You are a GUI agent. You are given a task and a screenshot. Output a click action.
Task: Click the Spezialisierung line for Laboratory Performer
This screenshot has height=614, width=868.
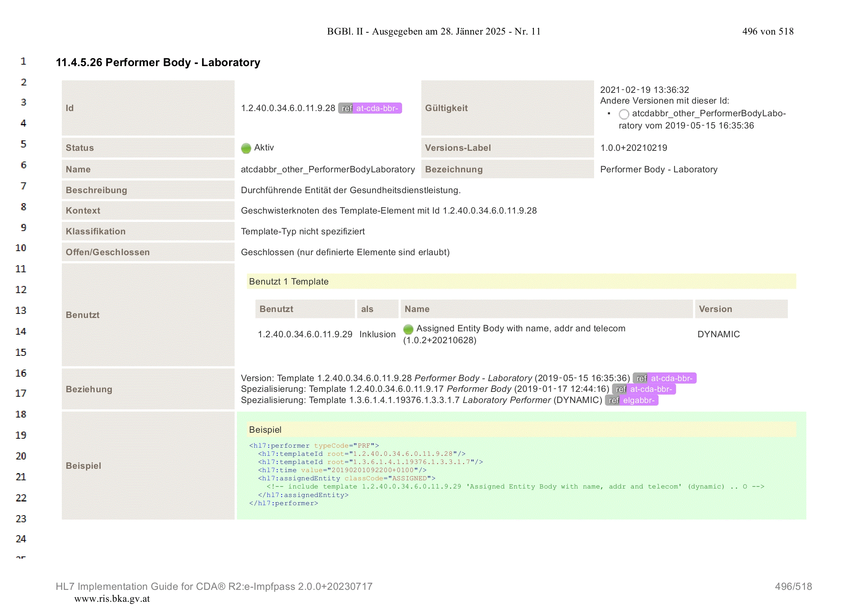(421, 400)
